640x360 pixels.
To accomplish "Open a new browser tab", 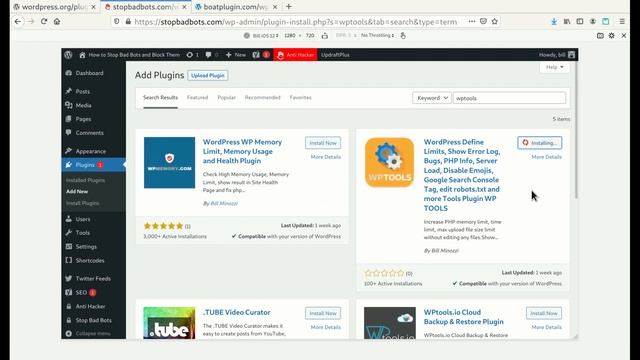I will tap(289, 7).
